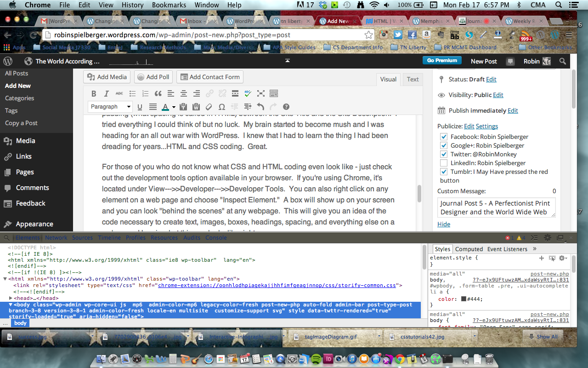This screenshot has height=368, width=588.
Task: Enter distraction-free fullscreen writing mode
Action: tap(261, 93)
